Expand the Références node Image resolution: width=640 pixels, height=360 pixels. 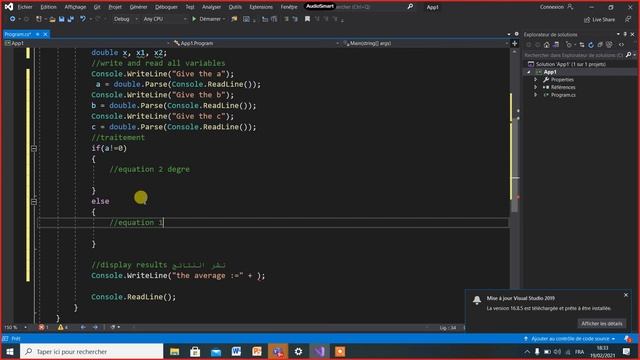[536, 87]
